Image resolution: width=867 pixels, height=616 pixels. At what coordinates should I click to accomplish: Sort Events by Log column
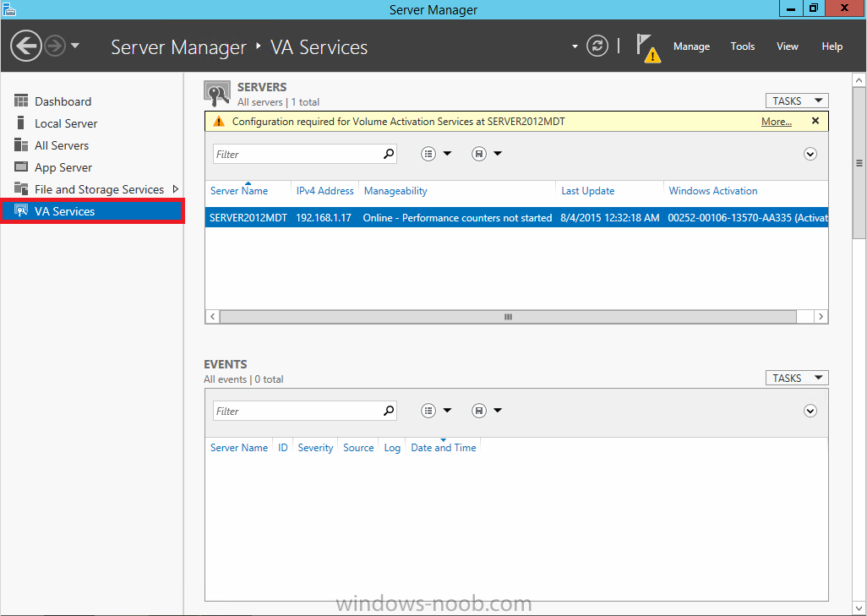point(392,448)
